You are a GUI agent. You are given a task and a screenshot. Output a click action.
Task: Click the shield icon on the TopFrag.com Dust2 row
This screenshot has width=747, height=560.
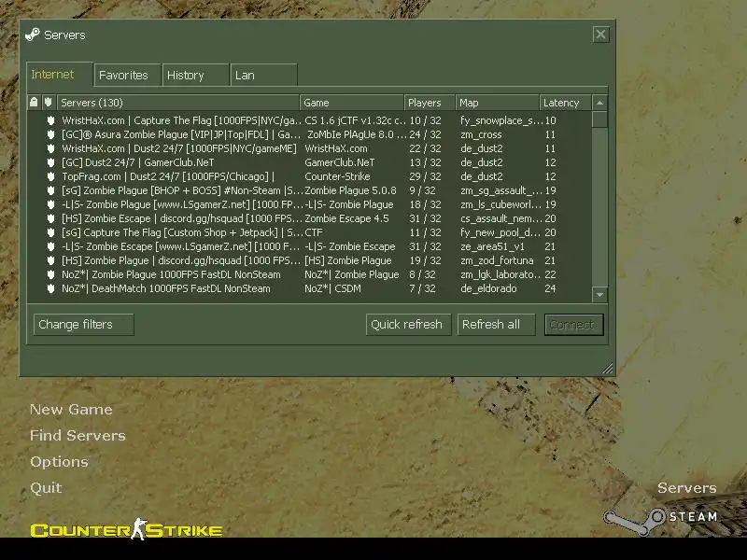point(51,176)
